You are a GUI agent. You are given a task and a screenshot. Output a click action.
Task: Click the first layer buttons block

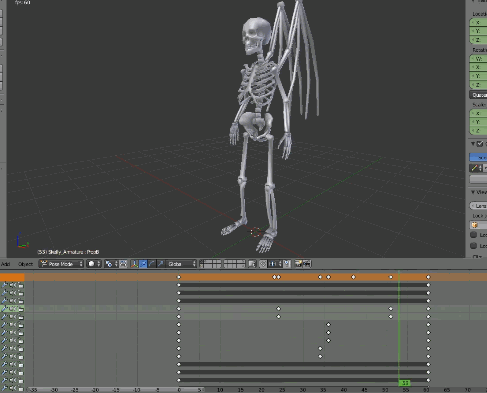coord(211,264)
